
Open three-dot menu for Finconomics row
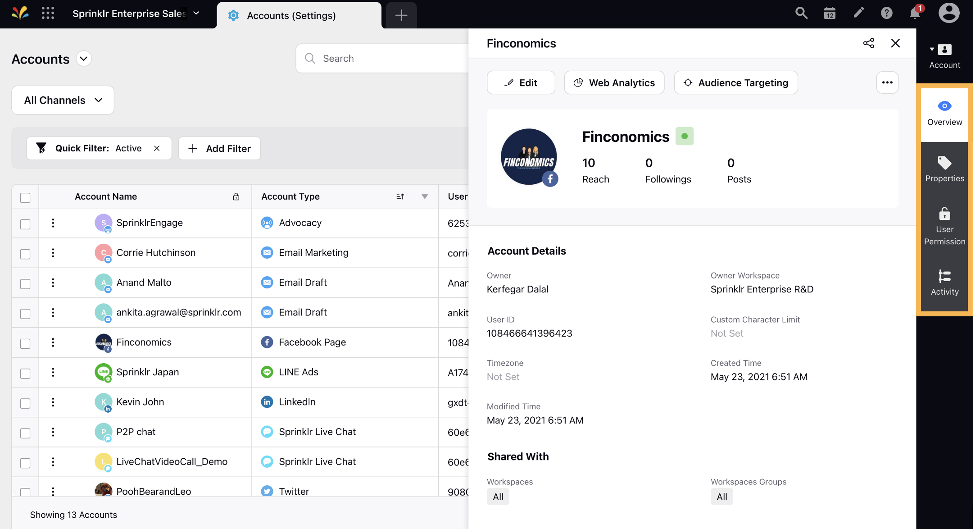coord(53,342)
